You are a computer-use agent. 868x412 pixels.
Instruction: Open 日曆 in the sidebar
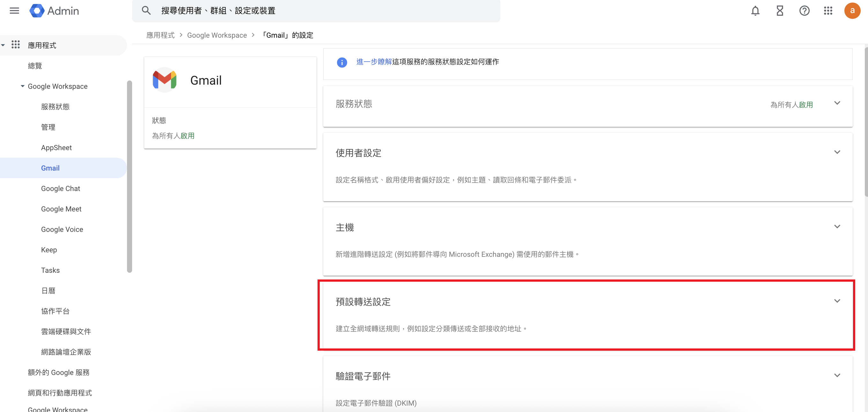point(48,291)
